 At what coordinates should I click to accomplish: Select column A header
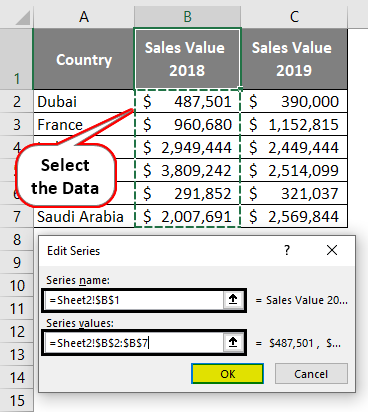(x=84, y=16)
